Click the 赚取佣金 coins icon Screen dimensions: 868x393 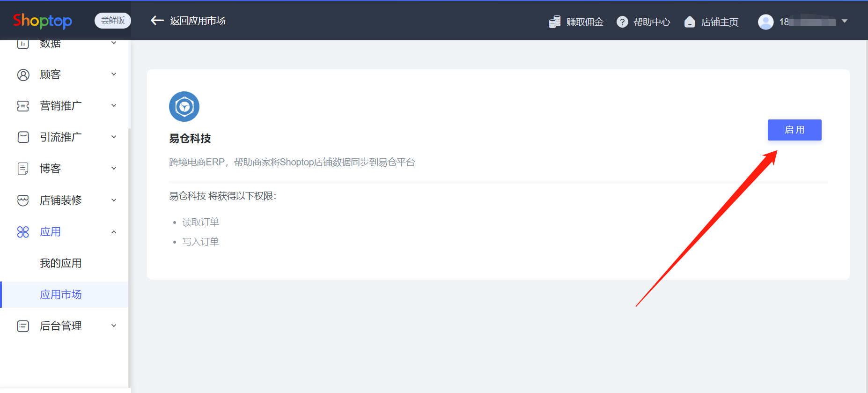coord(555,22)
